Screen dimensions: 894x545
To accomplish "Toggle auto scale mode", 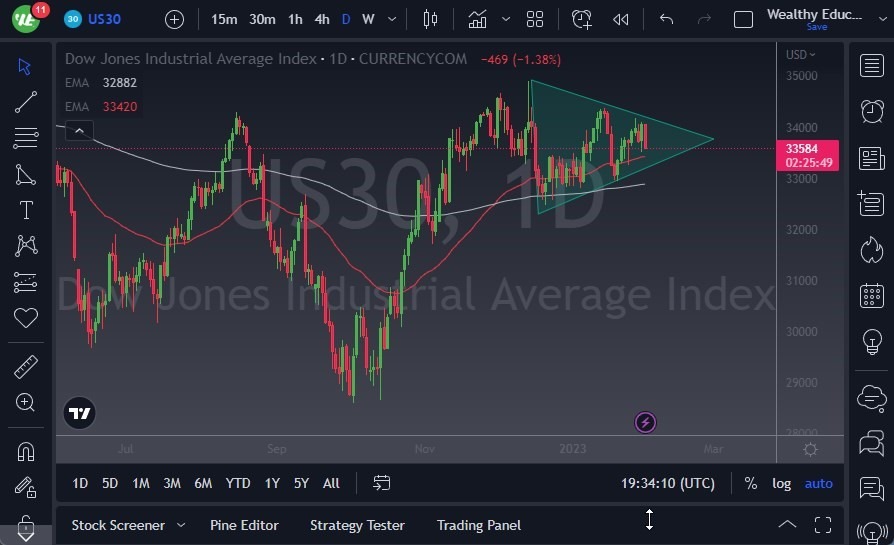I will 818,483.
